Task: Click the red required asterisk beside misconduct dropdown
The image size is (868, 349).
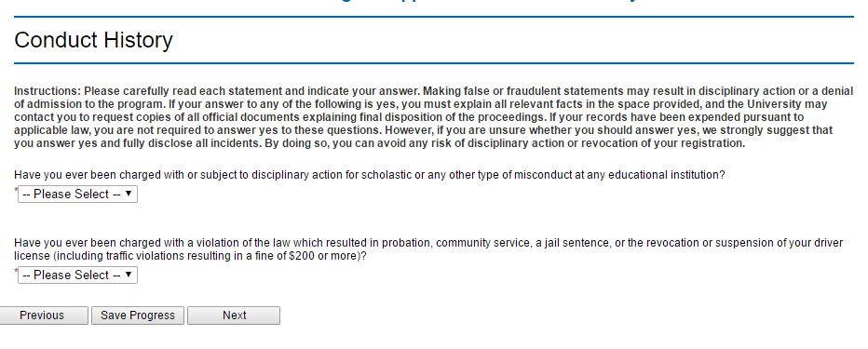Action: (16, 190)
